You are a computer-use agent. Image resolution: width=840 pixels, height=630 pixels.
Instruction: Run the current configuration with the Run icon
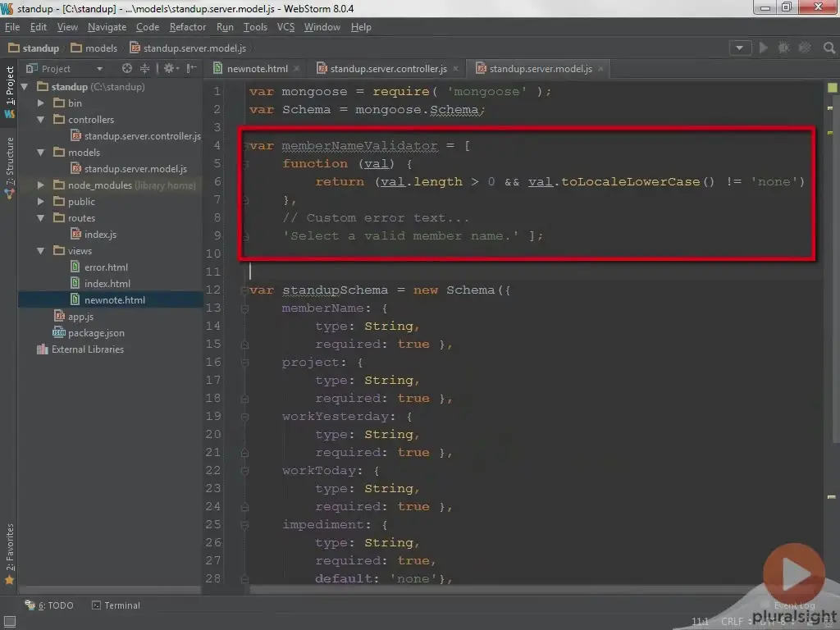pos(764,48)
